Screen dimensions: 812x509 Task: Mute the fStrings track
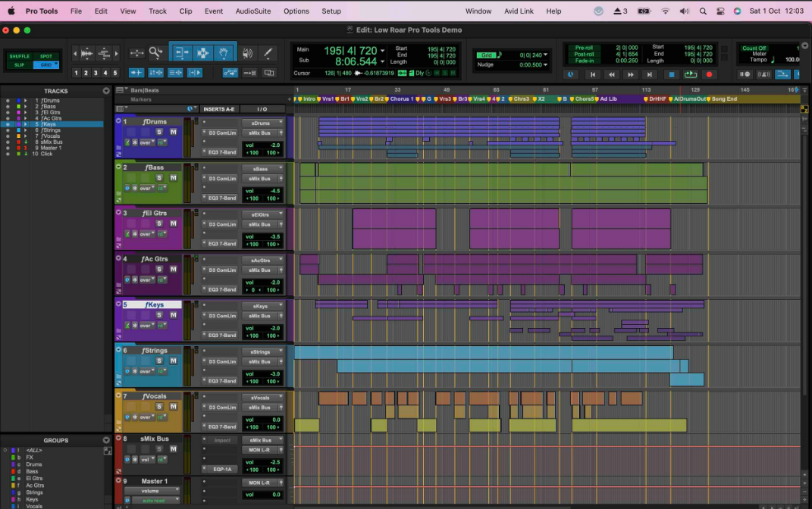pos(173,361)
